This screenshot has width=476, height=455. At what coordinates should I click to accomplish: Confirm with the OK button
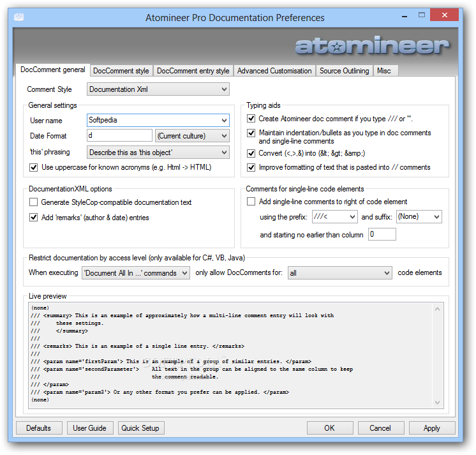330,428
